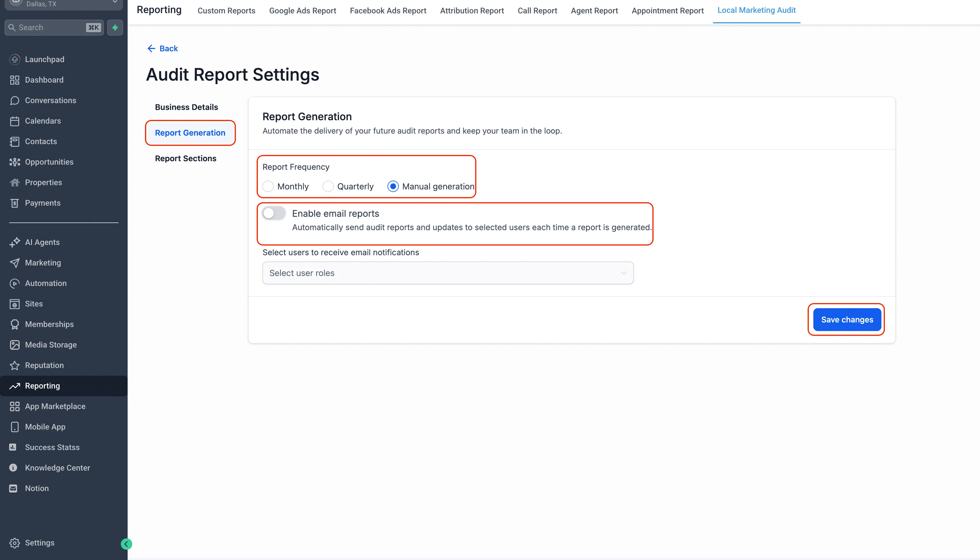This screenshot has height=560, width=980.
Task: Go Back using the back link
Action: (x=162, y=48)
